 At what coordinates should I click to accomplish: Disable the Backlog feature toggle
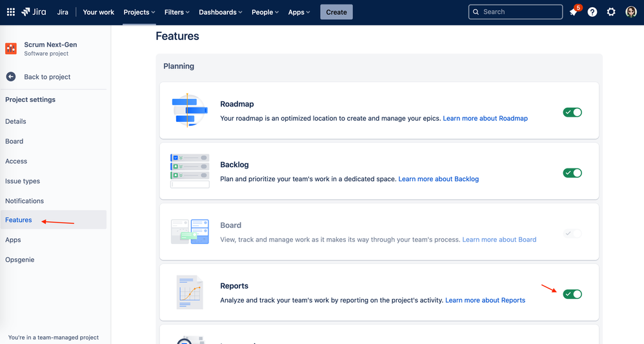click(x=572, y=173)
